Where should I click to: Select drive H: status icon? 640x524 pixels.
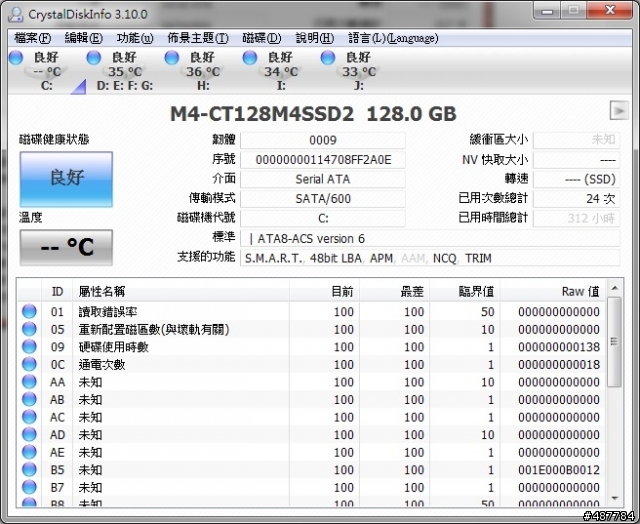172,58
